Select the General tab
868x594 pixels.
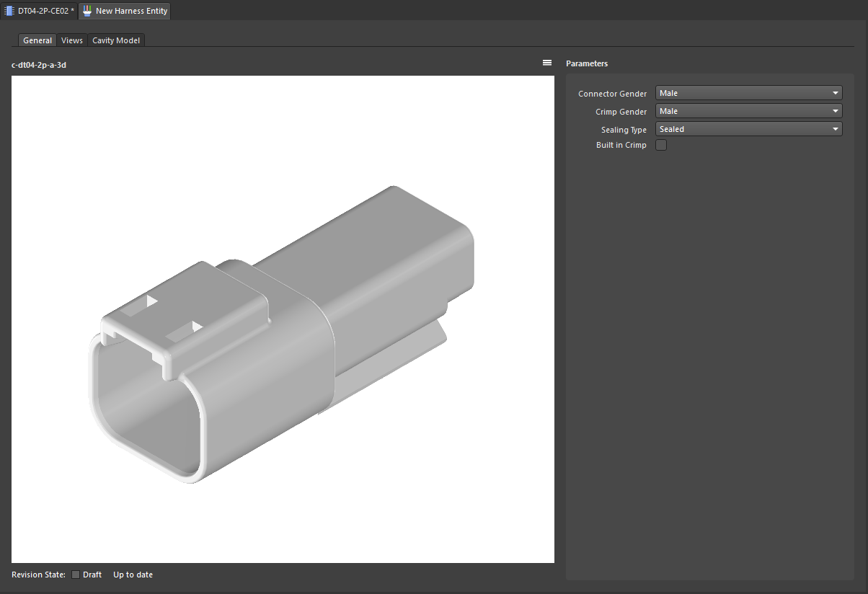(x=37, y=40)
